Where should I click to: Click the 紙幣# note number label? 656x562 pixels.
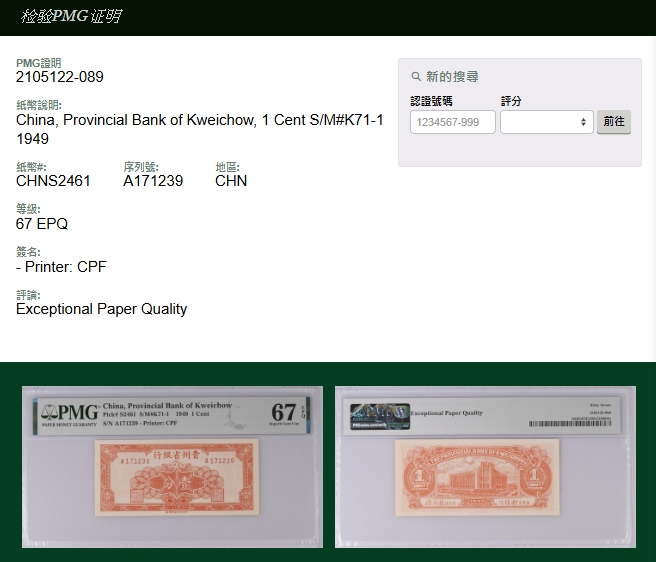pos(31,167)
